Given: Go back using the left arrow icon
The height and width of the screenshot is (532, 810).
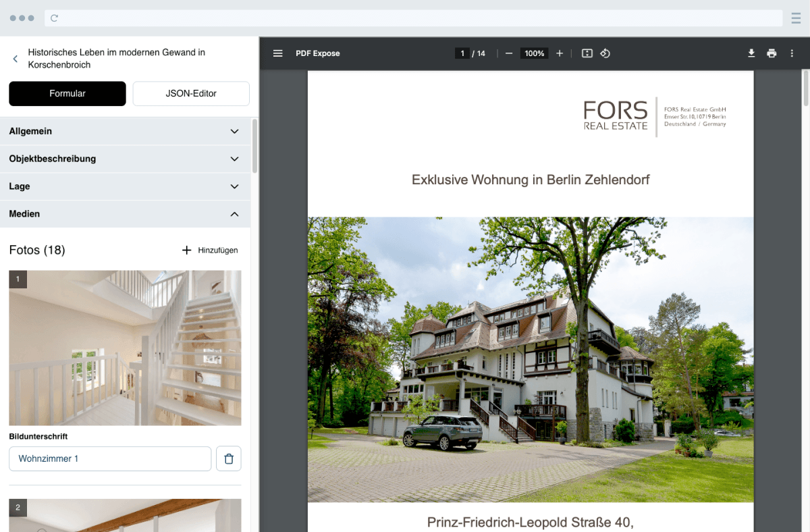Looking at the screenshot, I should (x=15, y=59).
